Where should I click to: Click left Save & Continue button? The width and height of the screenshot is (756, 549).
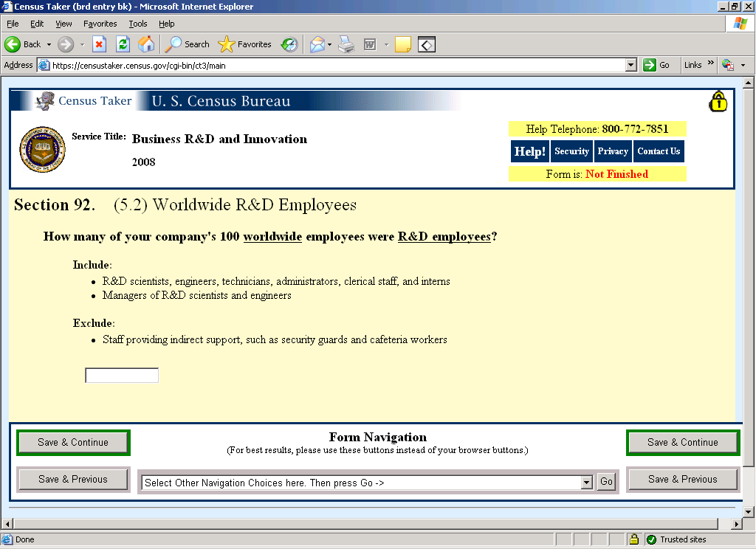73,443
